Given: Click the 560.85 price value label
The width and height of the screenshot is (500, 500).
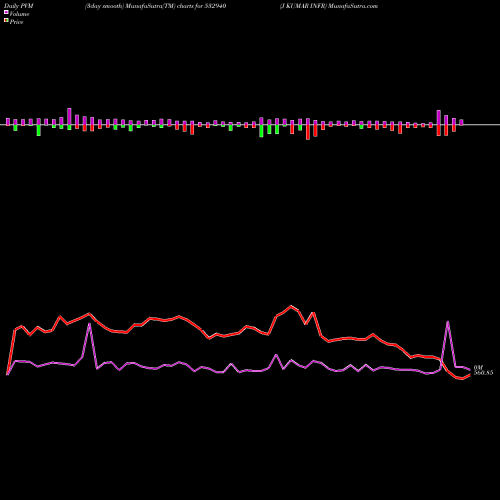Looking at the screenshot, I should click(483, 373).
